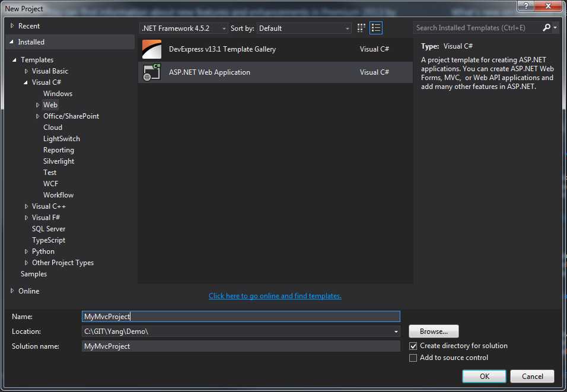Toggle Create directory for solution checkbox

pos(413,346)
